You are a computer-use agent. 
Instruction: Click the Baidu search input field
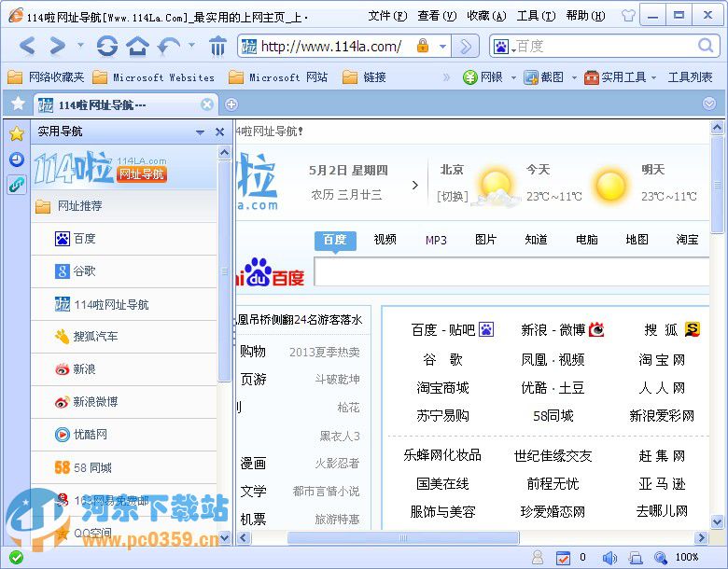(x=511, y=272)
